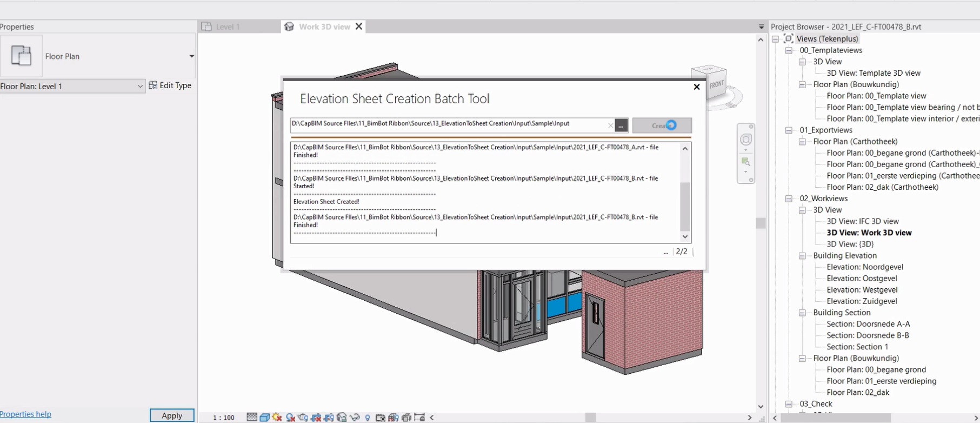Collapse the 02_Workviews tree node
Image resolution: width=980 pixels, height=423 pixels.
click(x=789, y=199)
